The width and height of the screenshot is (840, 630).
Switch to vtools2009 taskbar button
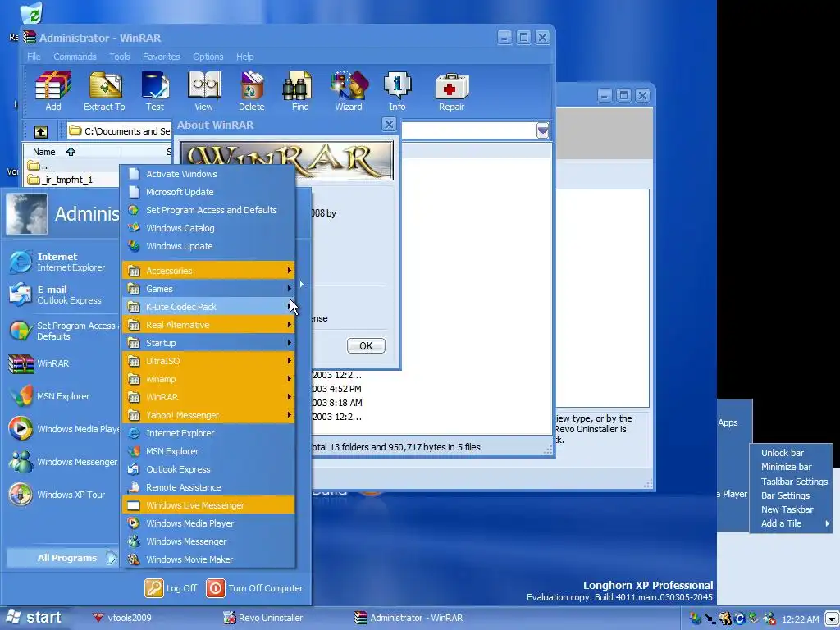122,618
